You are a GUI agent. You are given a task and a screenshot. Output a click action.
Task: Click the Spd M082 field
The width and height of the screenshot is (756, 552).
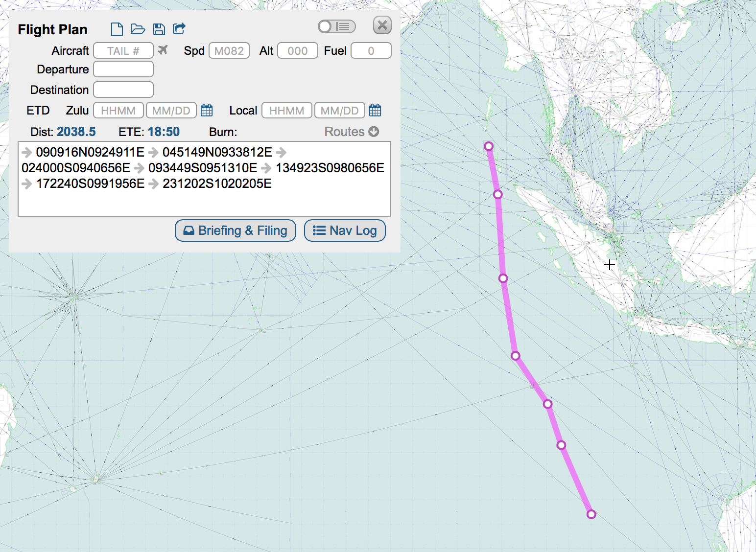pos(229,51)
